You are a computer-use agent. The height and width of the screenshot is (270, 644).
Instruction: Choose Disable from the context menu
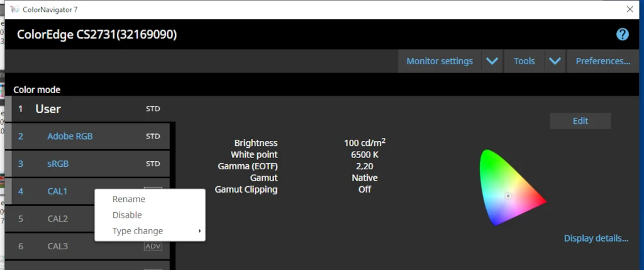point(127,215)
